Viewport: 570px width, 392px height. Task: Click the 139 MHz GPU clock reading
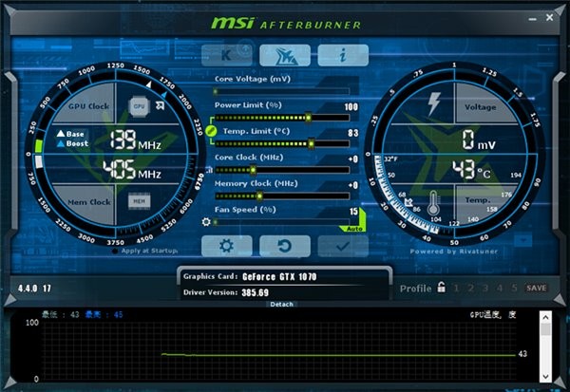coord(136,140)
